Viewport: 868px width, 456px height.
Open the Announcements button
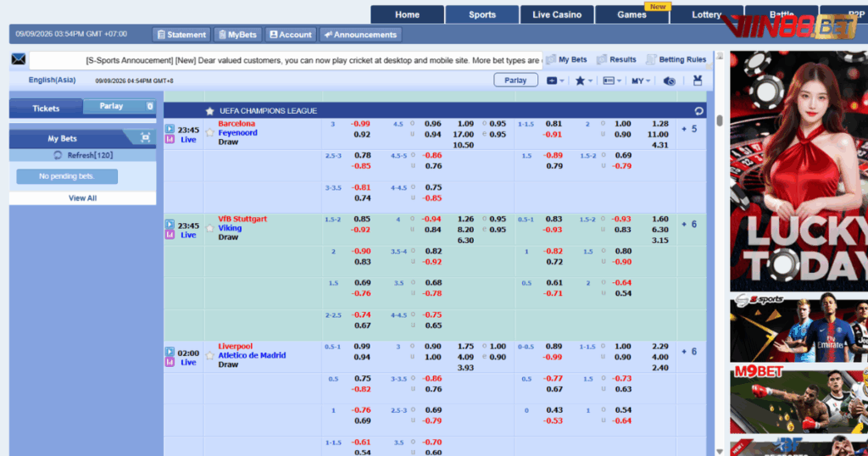coord(360,34)
